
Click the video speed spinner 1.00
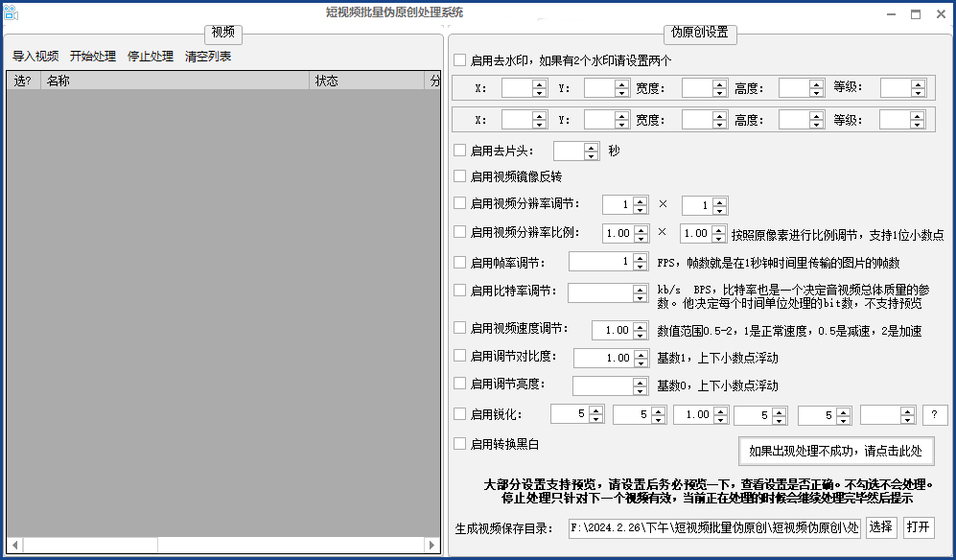click(619, 330)
